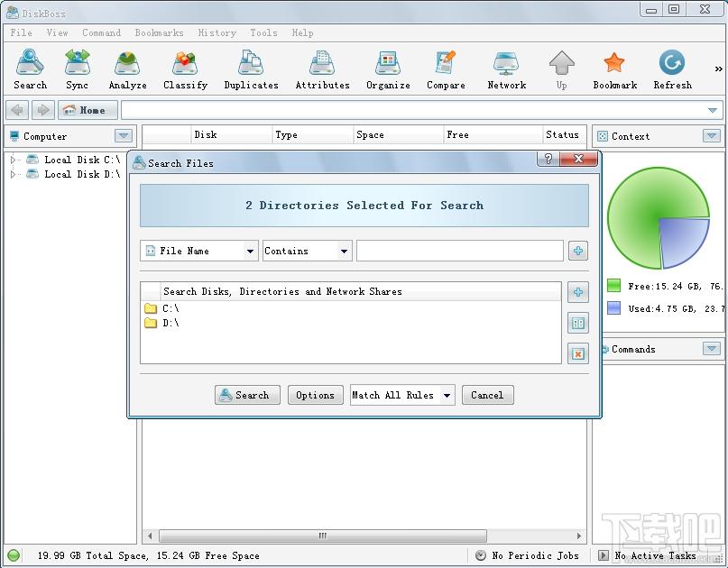Image resolution: width=728 pixels, height=568 pixels.
Task: Expand Local Disk C:\ tree node
Action: [14, 160]
